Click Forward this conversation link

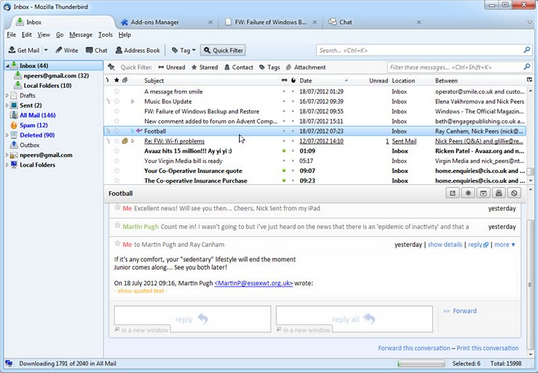(414, 348)
